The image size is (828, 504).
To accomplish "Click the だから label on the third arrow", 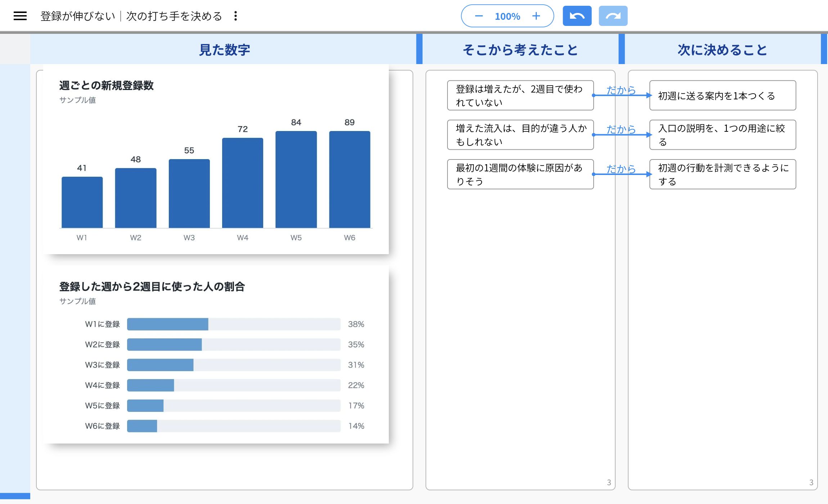I will [621, 169].
